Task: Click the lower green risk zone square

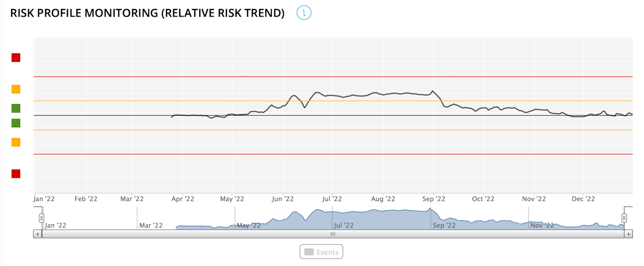Action: tap(16, 123)
